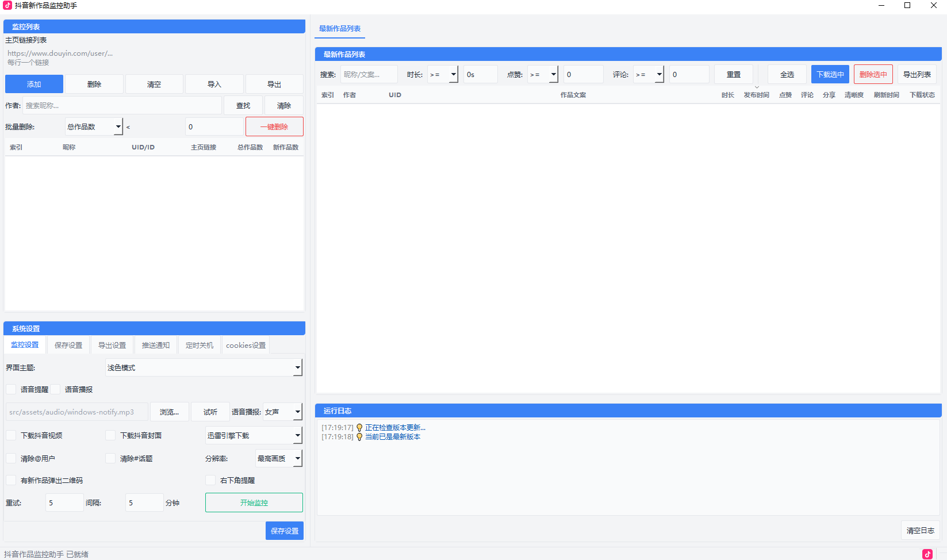The height and width of the screenshot is (560, 947).
Task: Click the blue 保存设置 button at bottom
Action: pos(285,531)
